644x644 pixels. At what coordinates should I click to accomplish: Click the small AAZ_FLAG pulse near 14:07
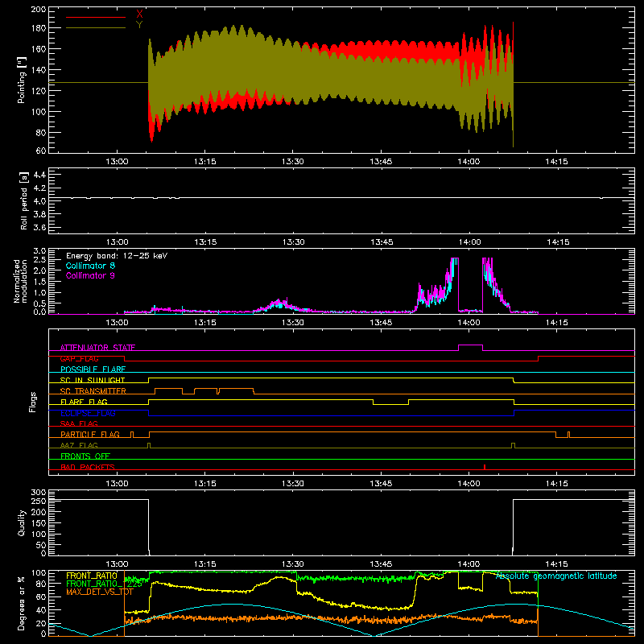(x=513, y=445)
